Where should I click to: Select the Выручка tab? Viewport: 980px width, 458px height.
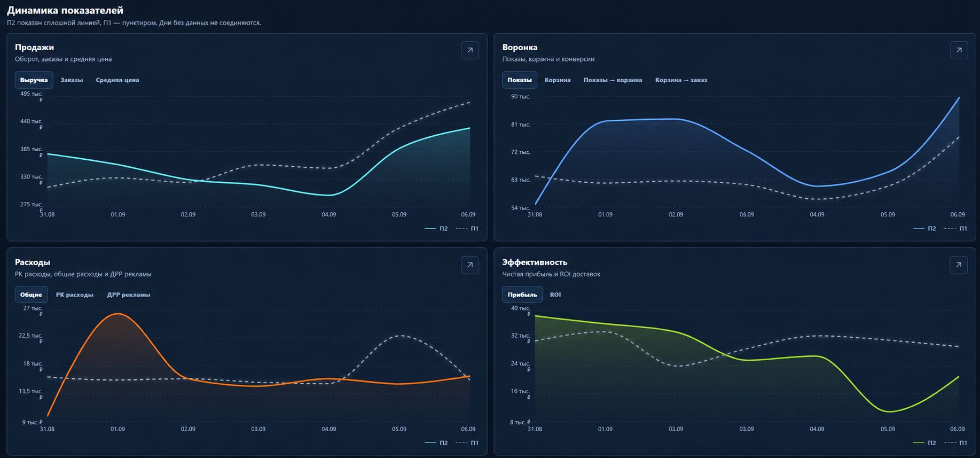(x=34, y=80)
